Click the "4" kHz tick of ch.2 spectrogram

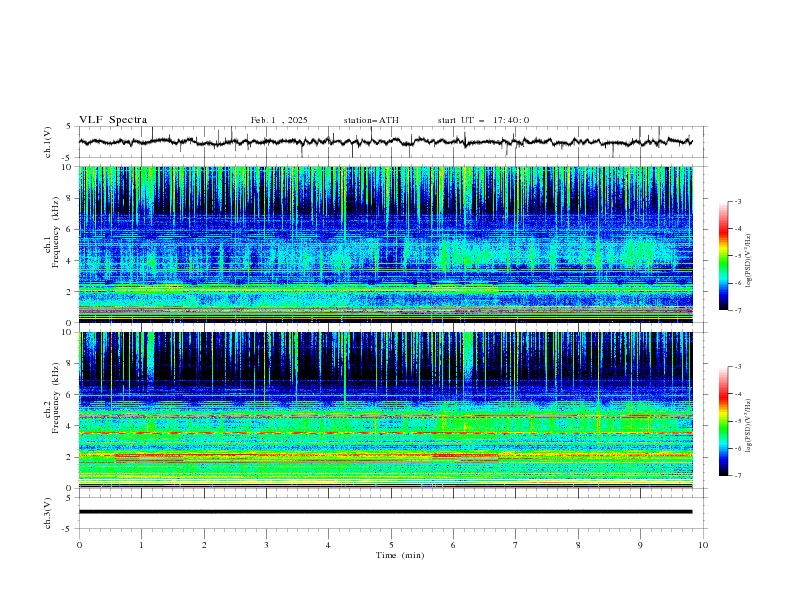(x=70, y=426)
